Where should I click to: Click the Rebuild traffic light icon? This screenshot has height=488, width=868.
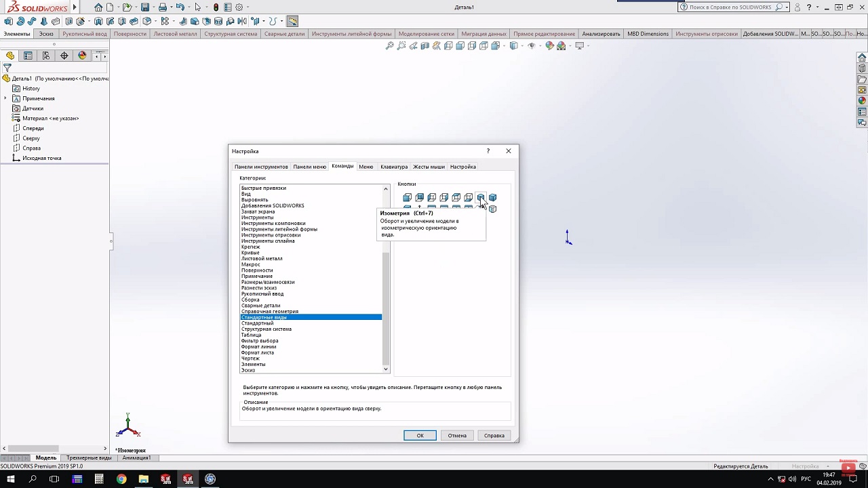(x=216, y=7)
